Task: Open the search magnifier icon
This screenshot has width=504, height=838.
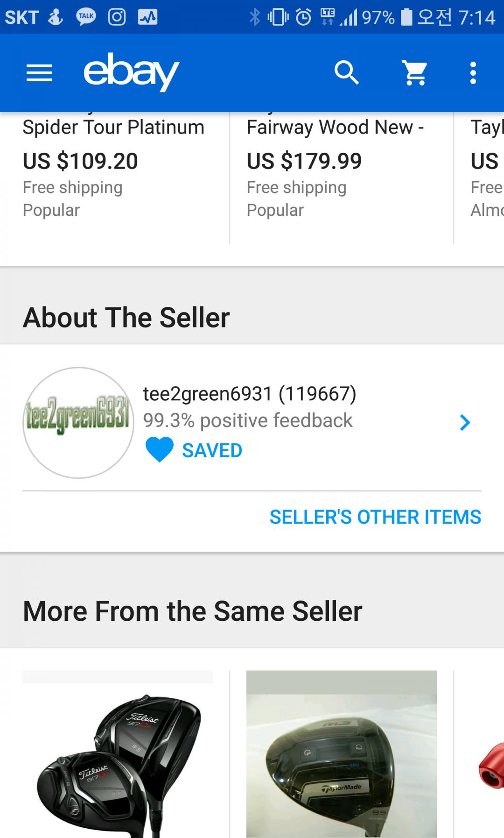Action: 346,73
